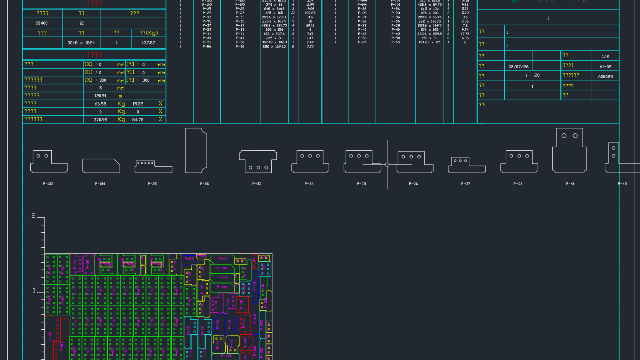Click the "??(Kg)" column header
The image size is (640, 360).
point(149,33)
